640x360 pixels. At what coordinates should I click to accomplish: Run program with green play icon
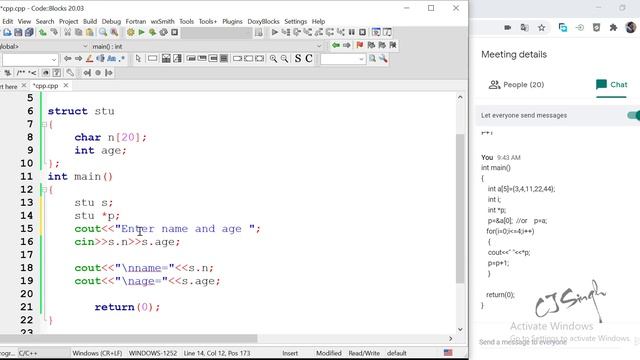click(141, 32)
